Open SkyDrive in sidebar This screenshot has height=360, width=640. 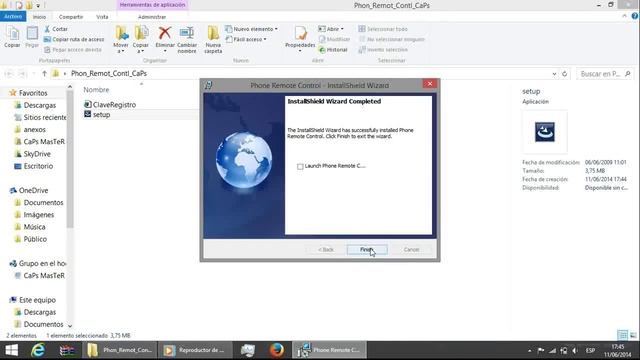point(32,154)
